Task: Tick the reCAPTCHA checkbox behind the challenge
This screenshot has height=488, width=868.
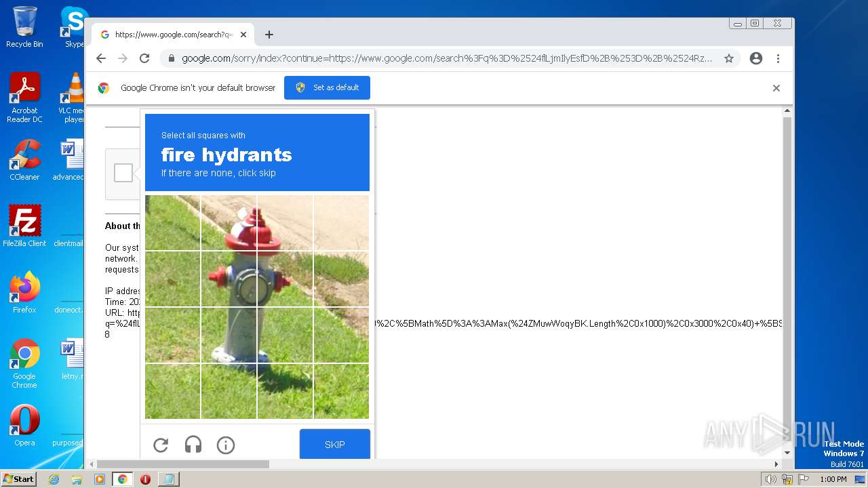Action: 123,173
